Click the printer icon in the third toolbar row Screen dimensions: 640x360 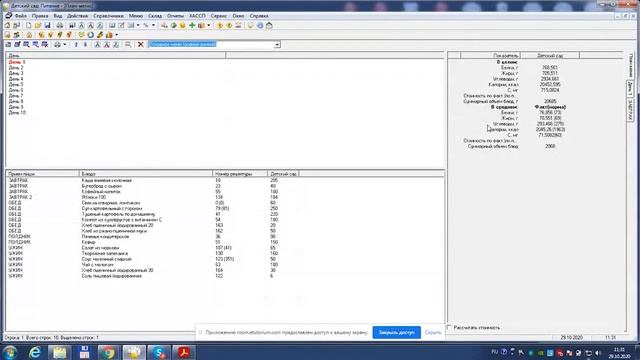point(58,44)
